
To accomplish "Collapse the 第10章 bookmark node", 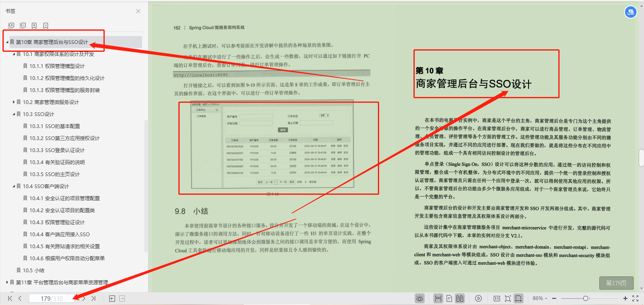I will tap(7, 42).
